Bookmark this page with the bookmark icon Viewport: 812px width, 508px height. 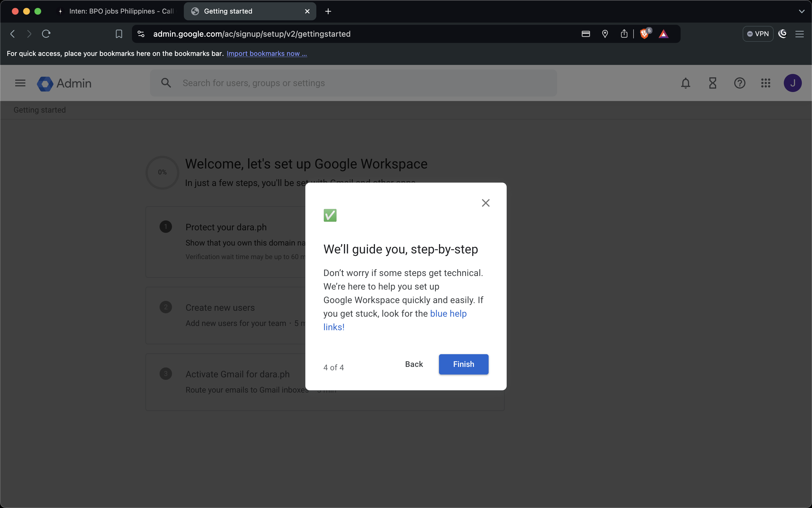click(119, 34)
